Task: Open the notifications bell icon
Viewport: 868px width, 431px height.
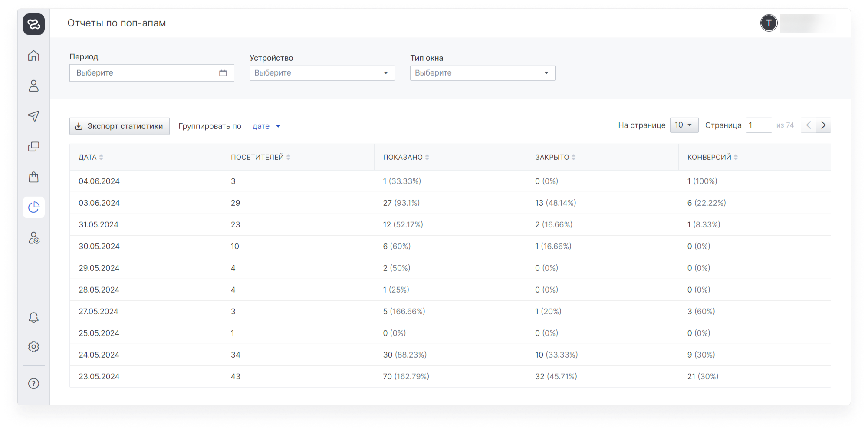Action: click(34, 318)
